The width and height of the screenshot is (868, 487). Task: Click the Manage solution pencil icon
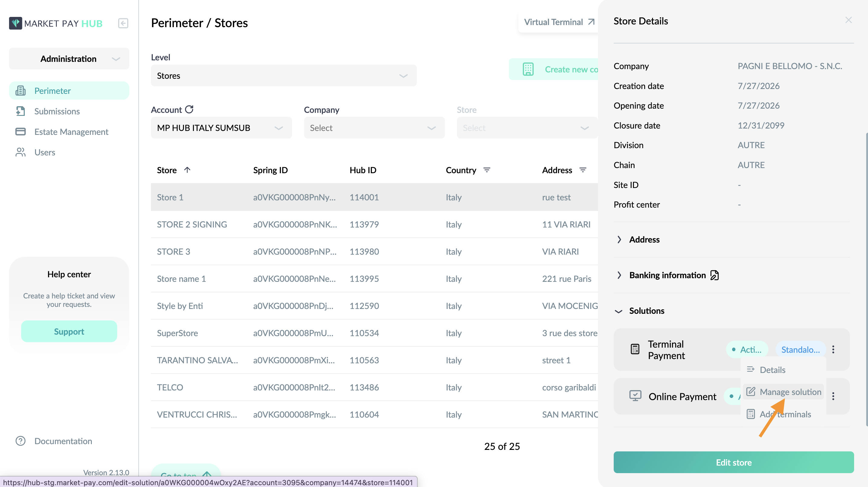[751, 391]
